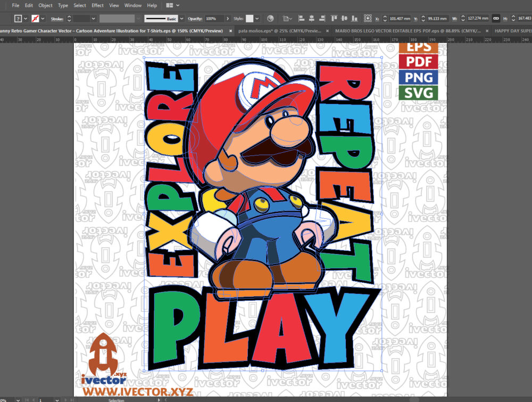The image size is (532, 402).
Task: Open the Select menu
Action: pyautogui.click(x=80, y=5)
